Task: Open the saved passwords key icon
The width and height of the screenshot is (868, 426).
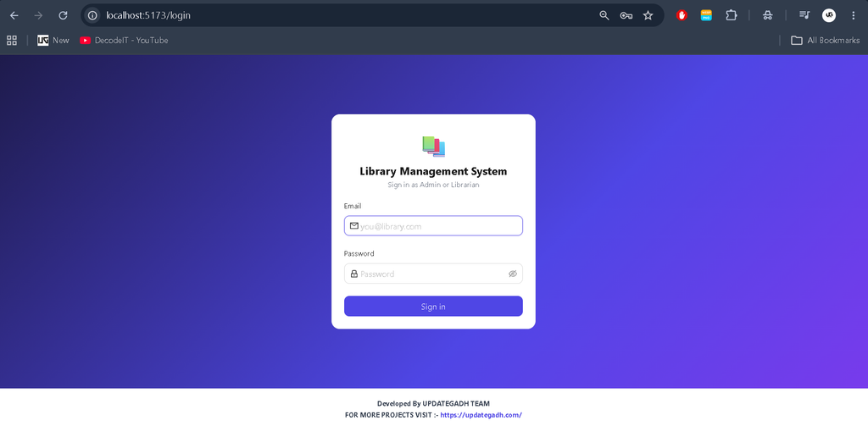Action: click(x=626, y=15)
